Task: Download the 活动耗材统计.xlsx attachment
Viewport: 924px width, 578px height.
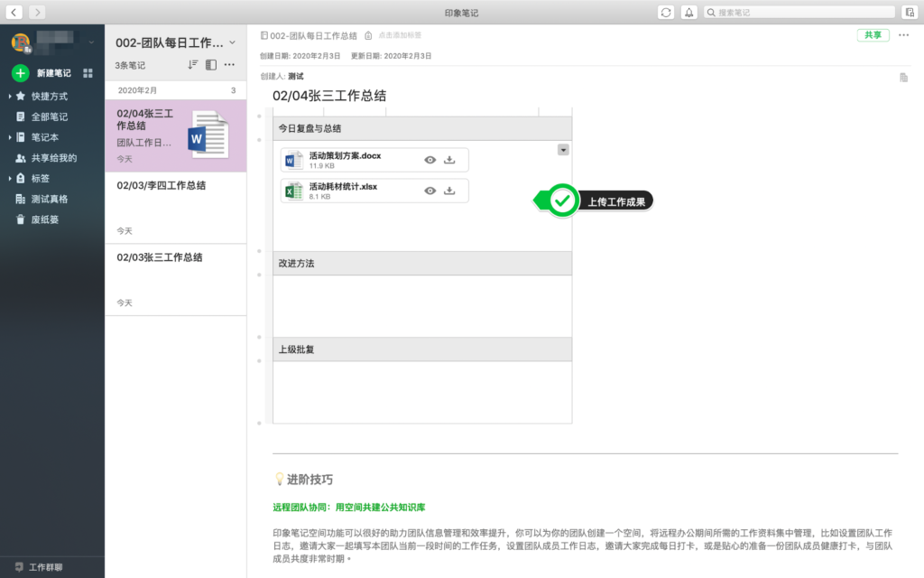Action: pyautogui.click(x=449, y=191)
